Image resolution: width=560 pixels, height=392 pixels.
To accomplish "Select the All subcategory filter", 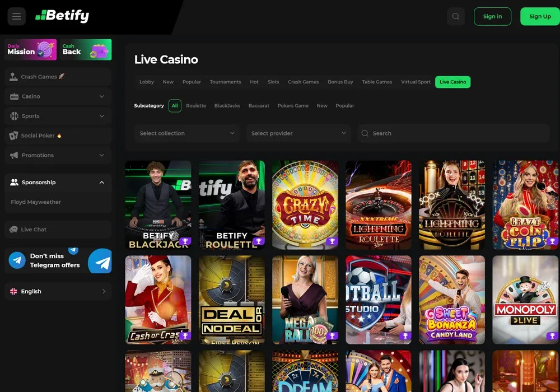I will pos(175,106).
